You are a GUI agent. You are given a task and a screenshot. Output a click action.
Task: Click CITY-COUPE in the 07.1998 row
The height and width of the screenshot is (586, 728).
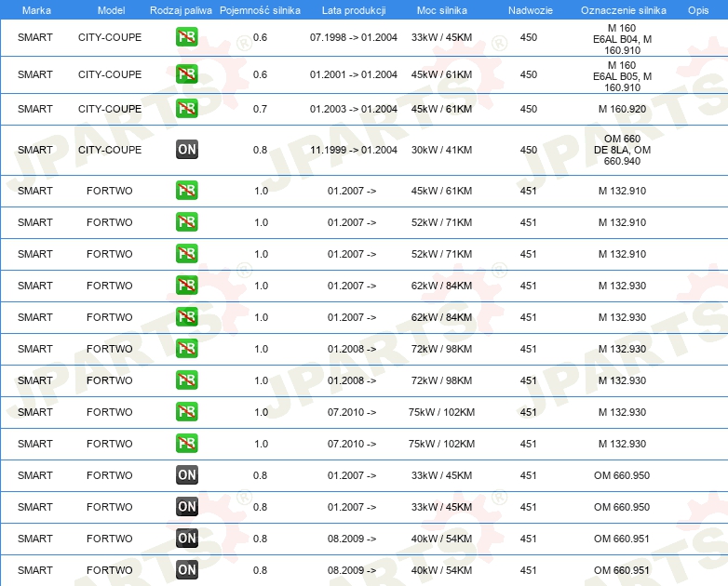tap(110, 37)
